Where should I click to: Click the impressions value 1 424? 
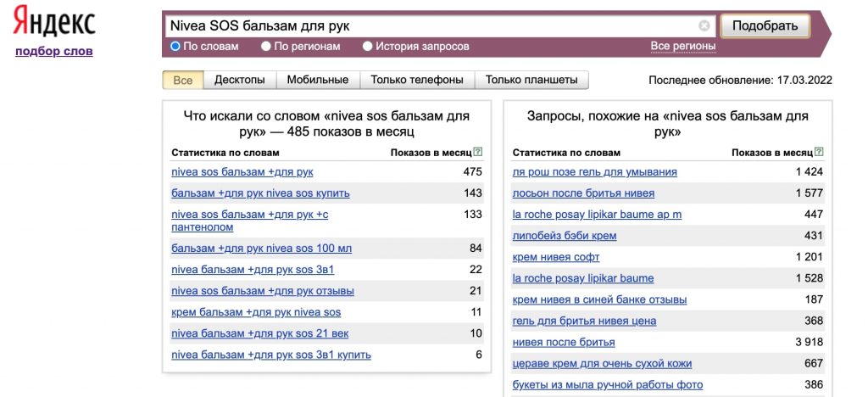[x=810, y=172]
